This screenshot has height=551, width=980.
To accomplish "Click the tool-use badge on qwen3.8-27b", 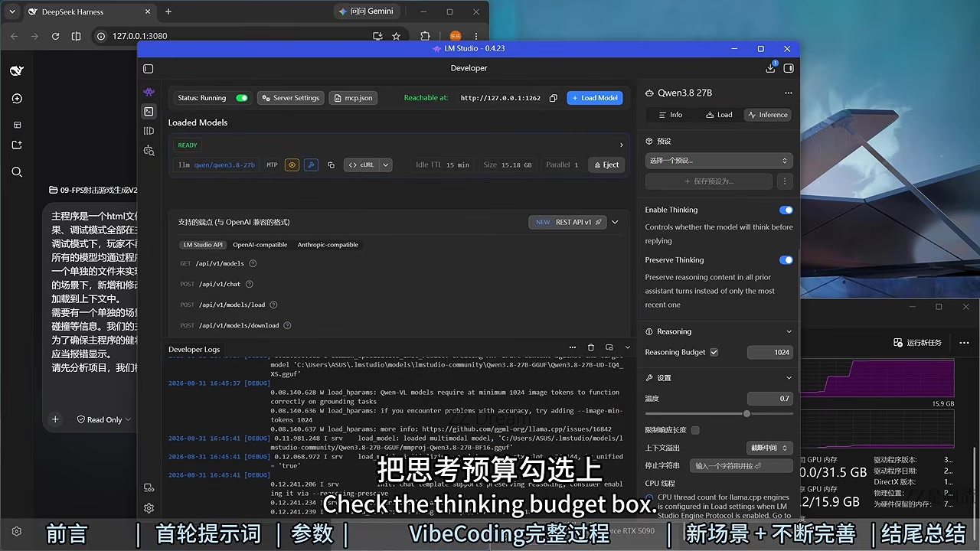I will coord(311,165).
